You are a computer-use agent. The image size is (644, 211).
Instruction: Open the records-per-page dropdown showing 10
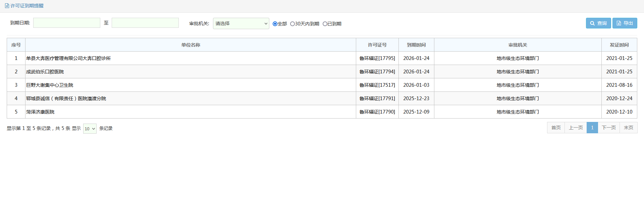pyautogui.click(x=90, y=129)
